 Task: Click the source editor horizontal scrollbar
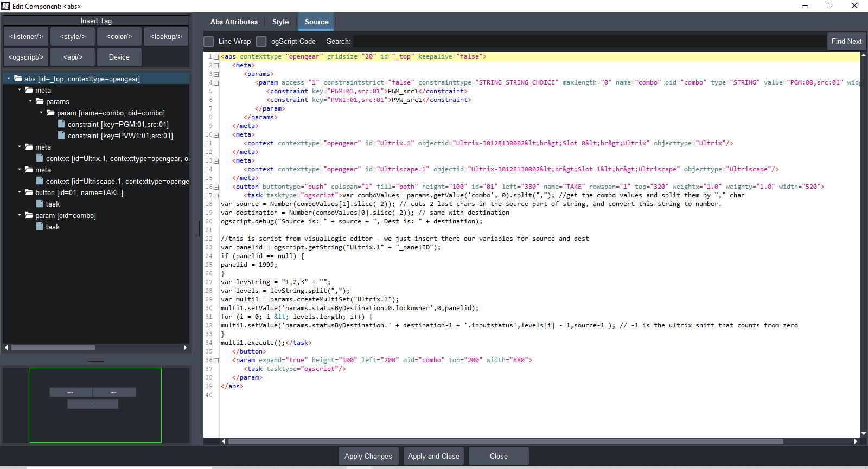coord(505,441)
